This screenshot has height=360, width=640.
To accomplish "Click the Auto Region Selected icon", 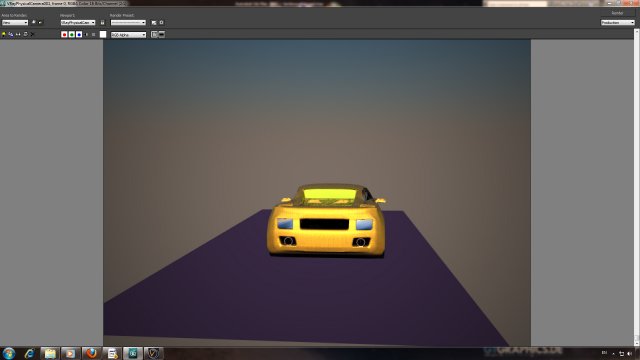I will pyautogui.click(x=40, y=22).
